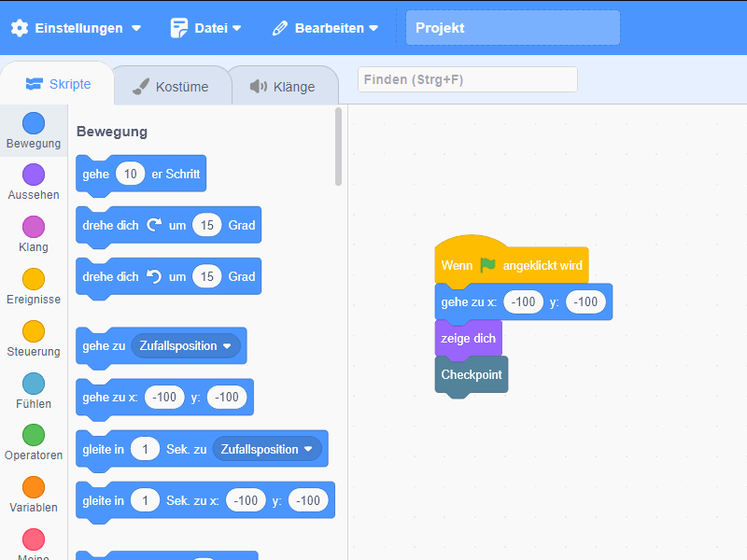Click the 1 Sek. value in gleite zu Zufallsposition block
The image size is (747, 560).
[x=145, y=449]
